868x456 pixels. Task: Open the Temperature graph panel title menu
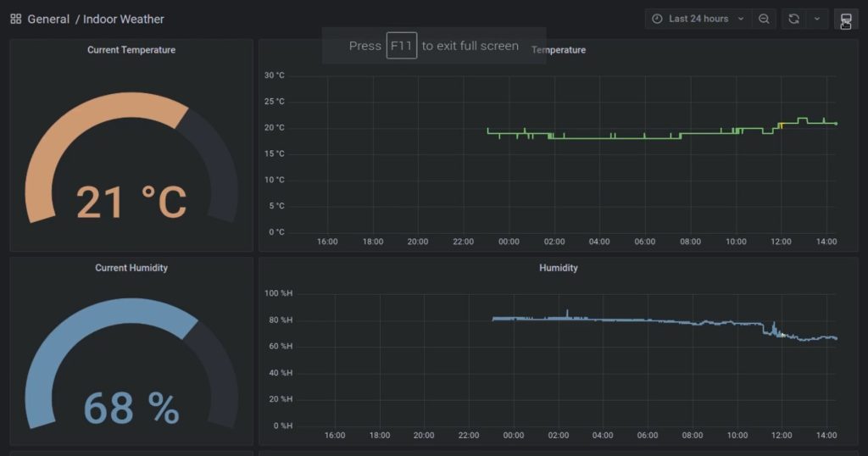coord(559,50)
